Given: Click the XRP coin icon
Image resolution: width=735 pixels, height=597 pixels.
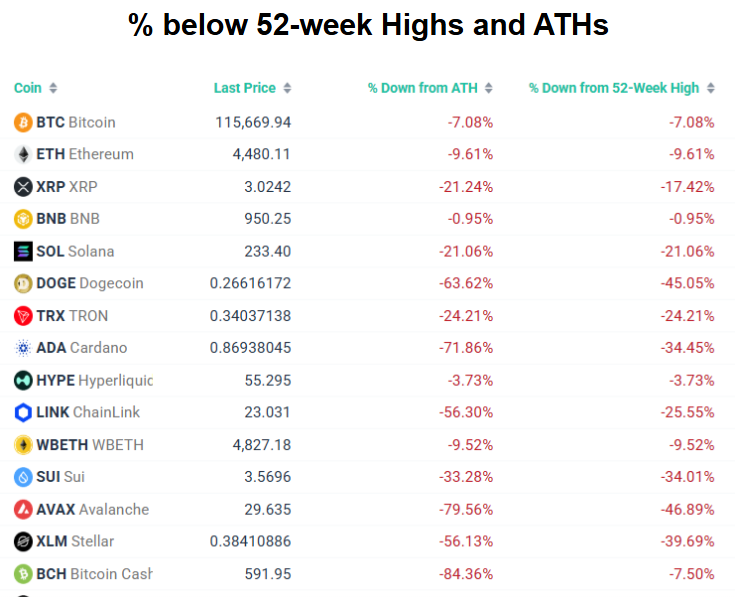Looking at the screenshot, I should tap(23, 187).
